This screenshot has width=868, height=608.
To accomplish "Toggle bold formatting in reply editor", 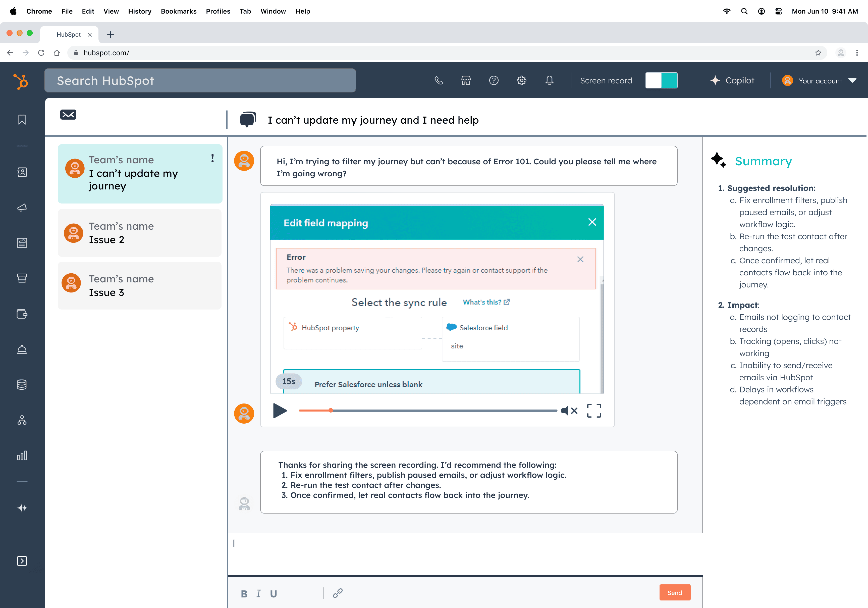I will click(x=244, y=594).
